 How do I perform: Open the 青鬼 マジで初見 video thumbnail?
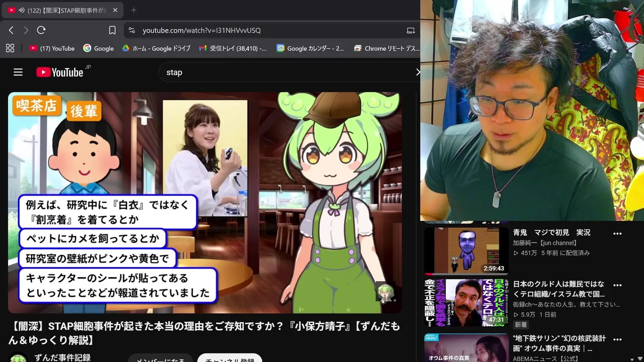tap(466, 251)
